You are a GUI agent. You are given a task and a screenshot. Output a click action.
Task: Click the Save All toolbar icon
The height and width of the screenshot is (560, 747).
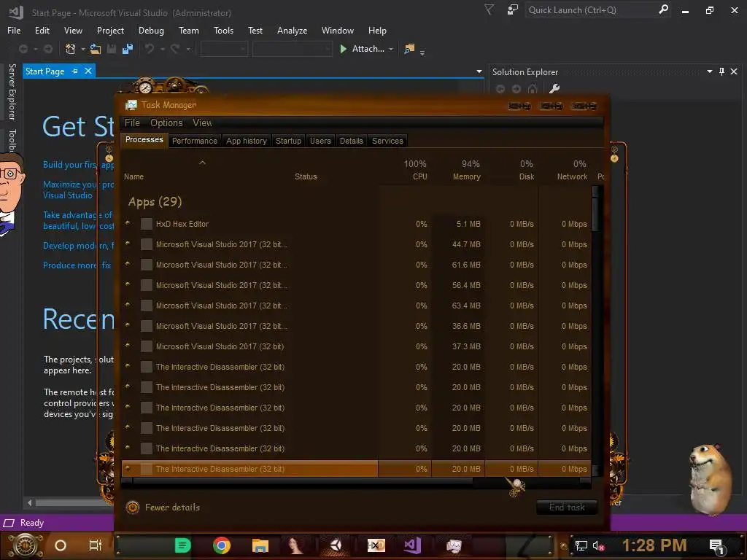tap(128, 49)
